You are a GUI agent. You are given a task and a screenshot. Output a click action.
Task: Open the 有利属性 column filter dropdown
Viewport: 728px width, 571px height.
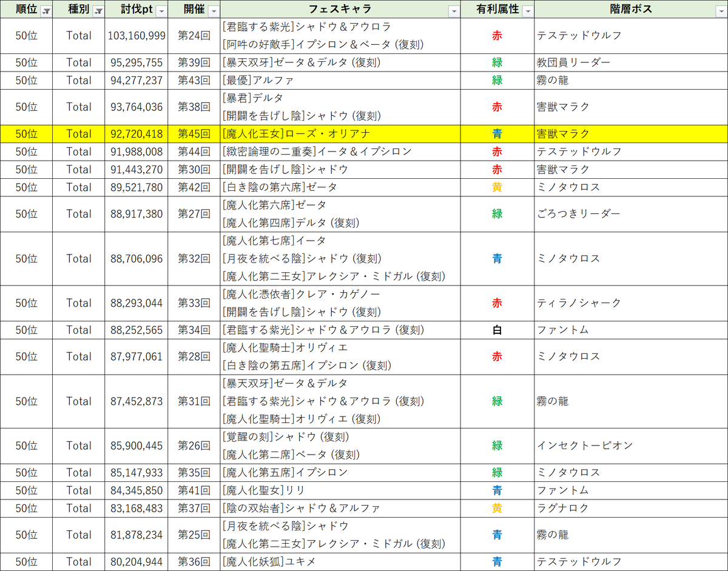tap(527, 12)
